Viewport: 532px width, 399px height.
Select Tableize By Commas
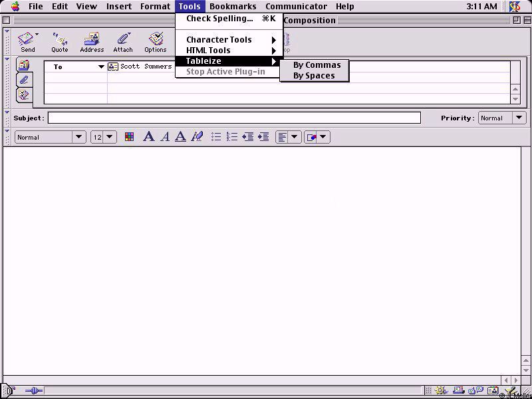(x=314, y=65)
